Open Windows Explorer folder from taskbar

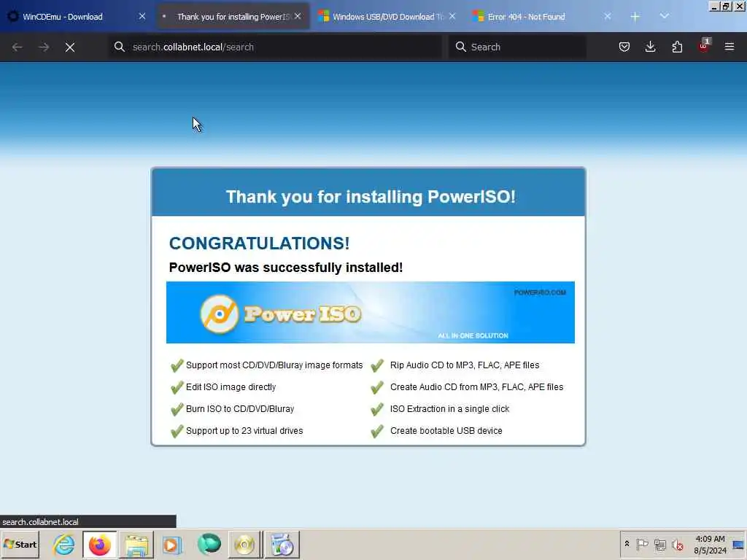pos(136,545)
